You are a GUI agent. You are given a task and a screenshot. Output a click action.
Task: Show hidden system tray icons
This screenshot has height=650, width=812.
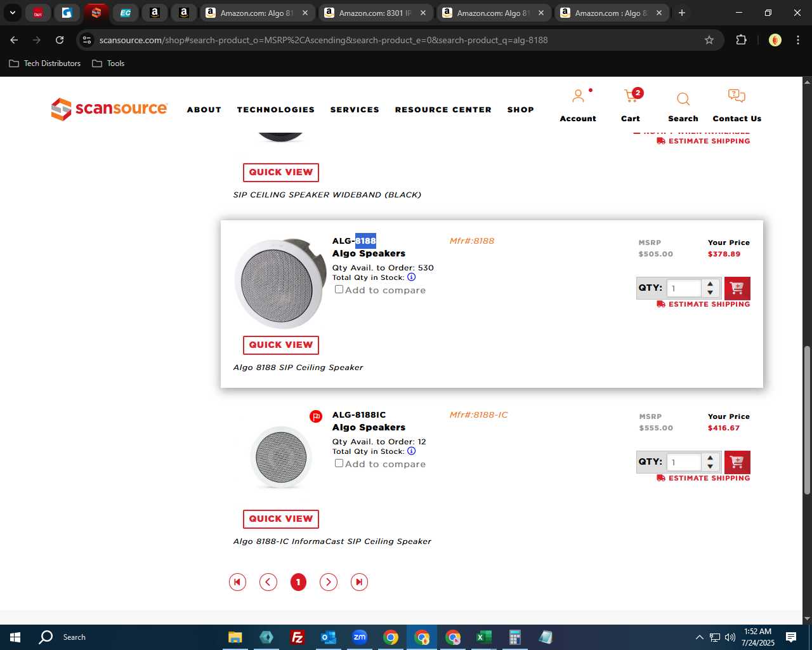click(x=699, y=637)
